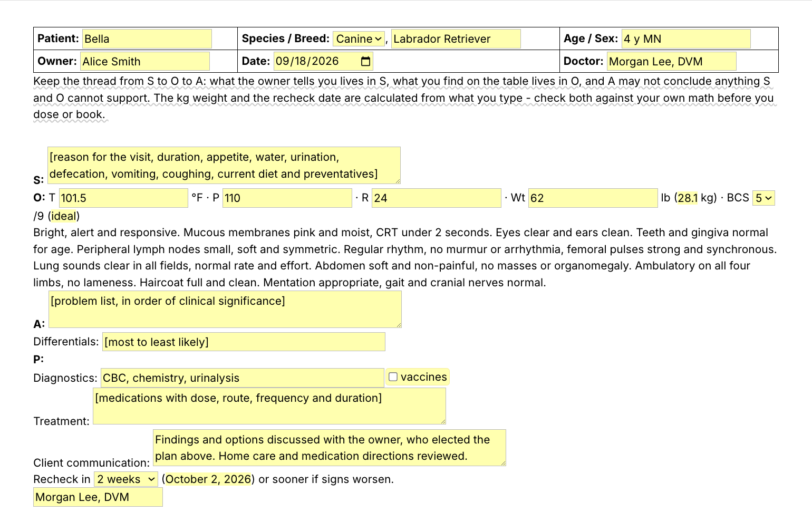Viewport: 812px width, 531px height.
Task: Click the S subjective history text area
Action: coord(224,166)
